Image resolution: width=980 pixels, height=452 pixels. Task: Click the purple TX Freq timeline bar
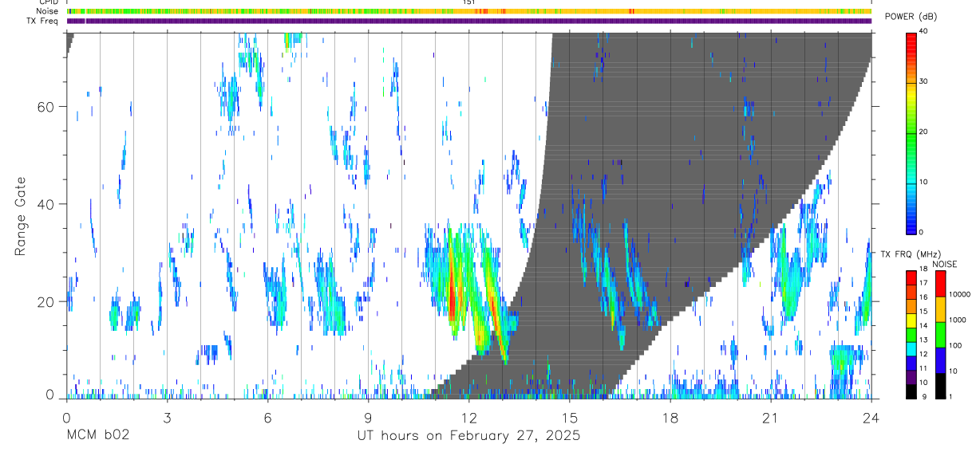[468, 21]
